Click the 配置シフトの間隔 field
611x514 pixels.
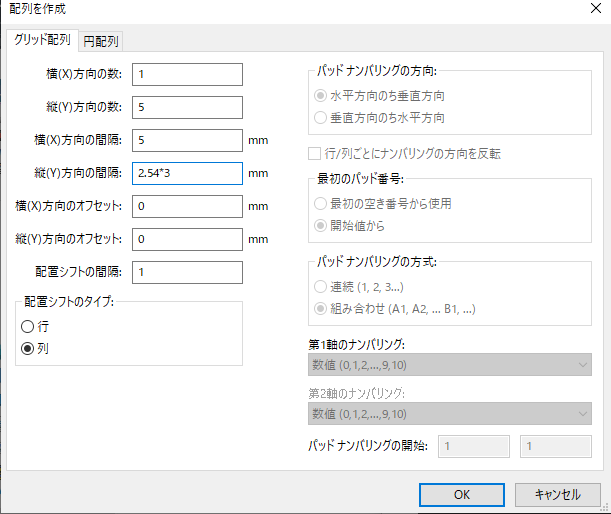(x=187, y=272)
